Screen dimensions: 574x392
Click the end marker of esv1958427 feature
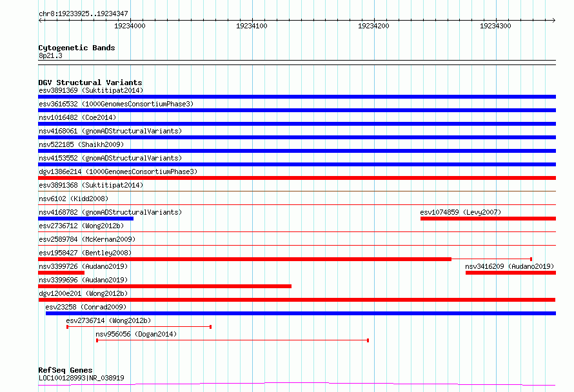click(531, 259)
